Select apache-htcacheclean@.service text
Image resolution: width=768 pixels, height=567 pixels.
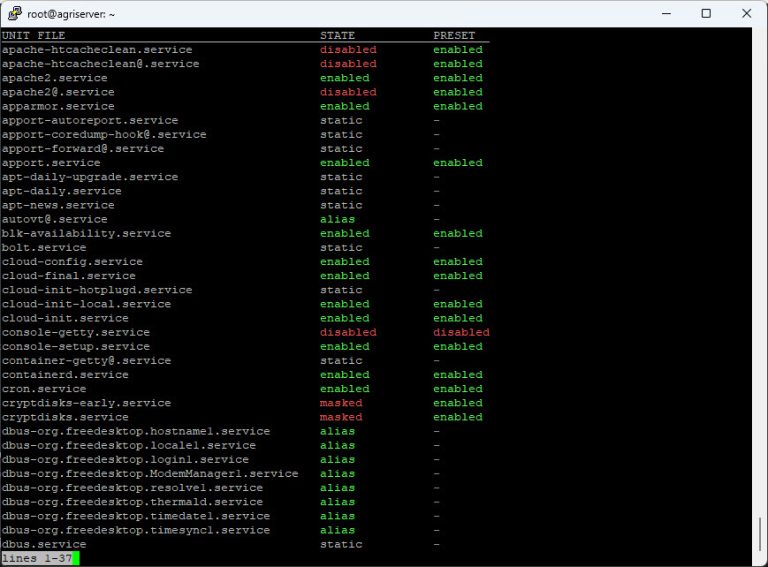[100, 64]
